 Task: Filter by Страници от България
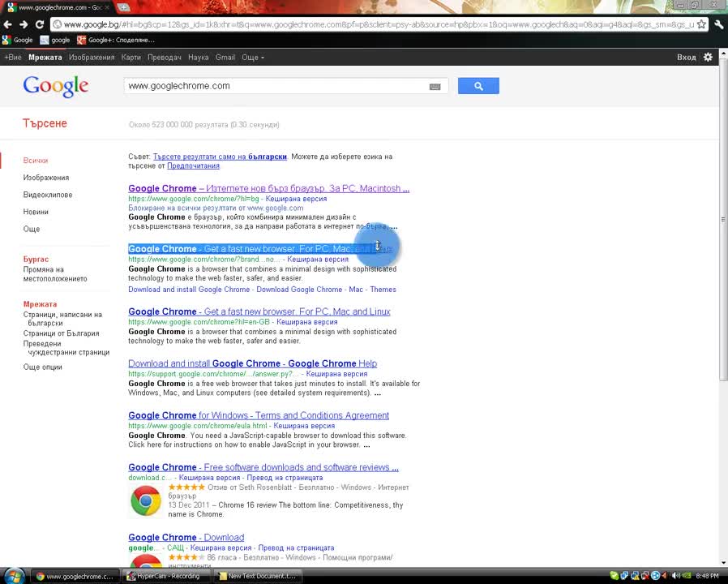[62, 333]
